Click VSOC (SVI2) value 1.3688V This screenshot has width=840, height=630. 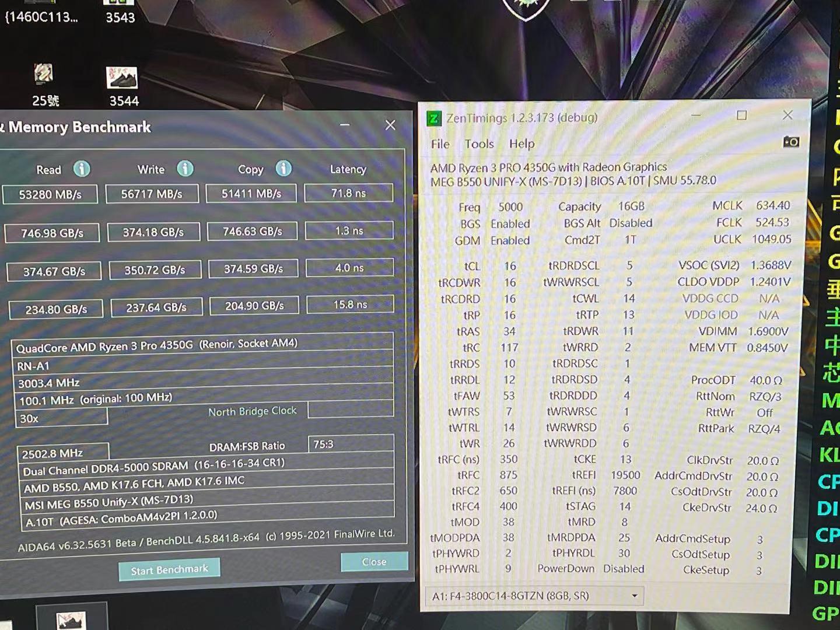771,265
